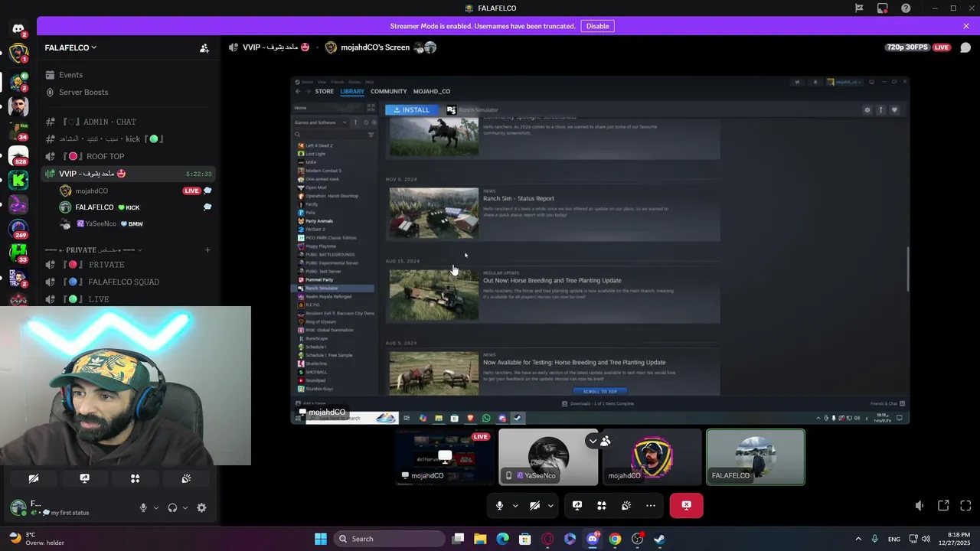Image resolution: width=980 pixels, height=551 pixels.
Task: Open More options ellipsis in call controls
Action: tap(651, 505)
